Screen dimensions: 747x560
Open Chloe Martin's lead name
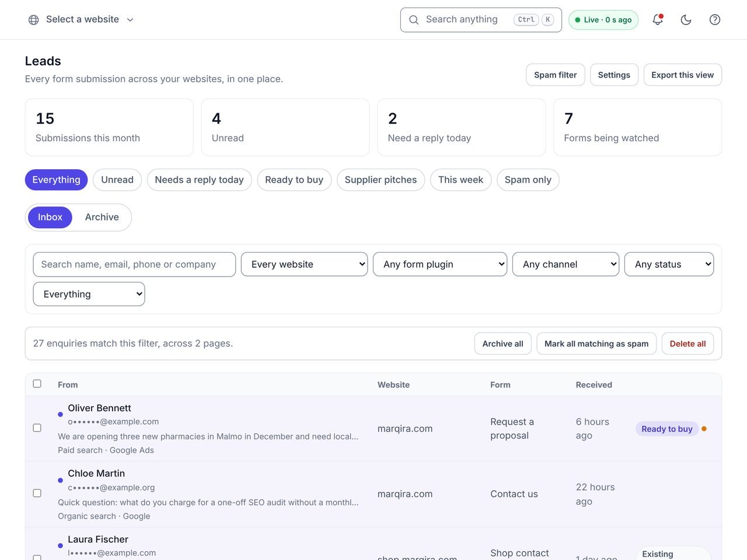click(x=96, y=473)
